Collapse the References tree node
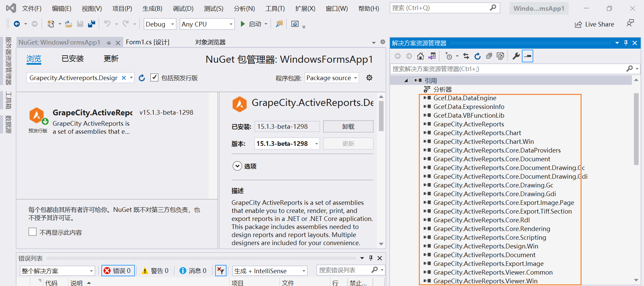The height and width of the screenshot is (286, 644). coord(406,80)
